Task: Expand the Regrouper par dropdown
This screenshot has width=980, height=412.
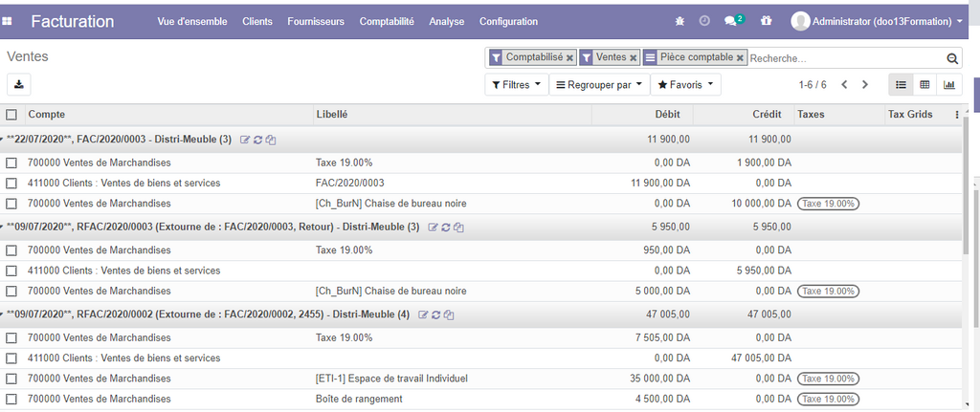Action: tap(599, 85)
